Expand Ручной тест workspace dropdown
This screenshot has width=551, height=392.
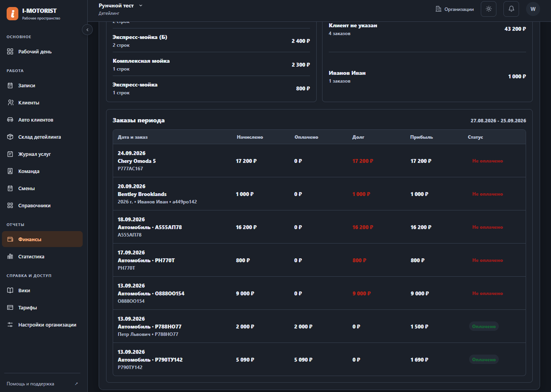coord(120,5)
